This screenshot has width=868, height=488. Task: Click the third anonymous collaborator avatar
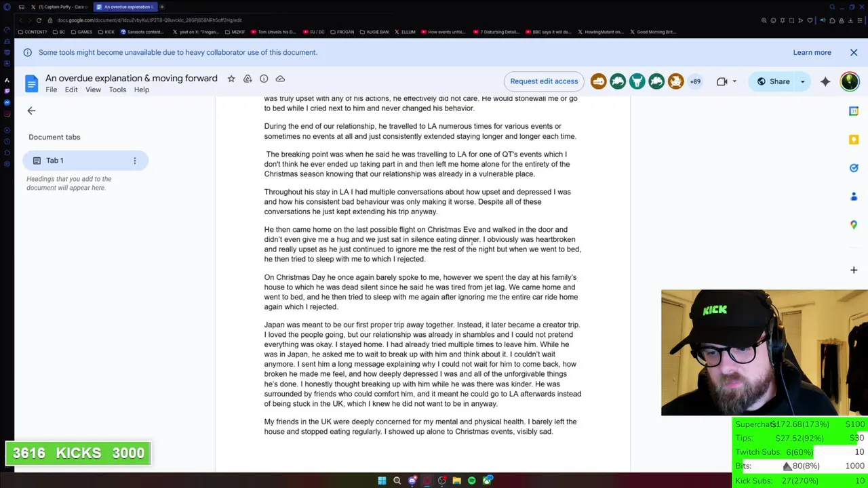point(637,81)
